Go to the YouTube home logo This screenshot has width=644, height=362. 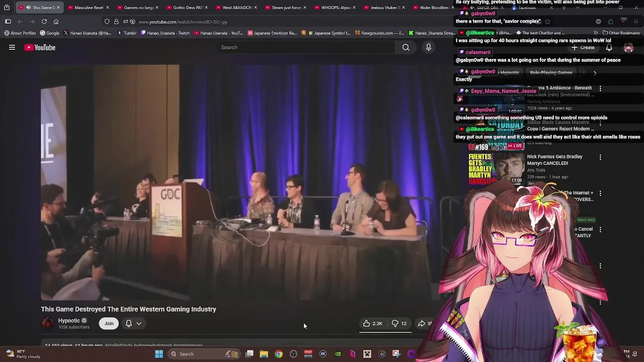[x=40, y=47]
